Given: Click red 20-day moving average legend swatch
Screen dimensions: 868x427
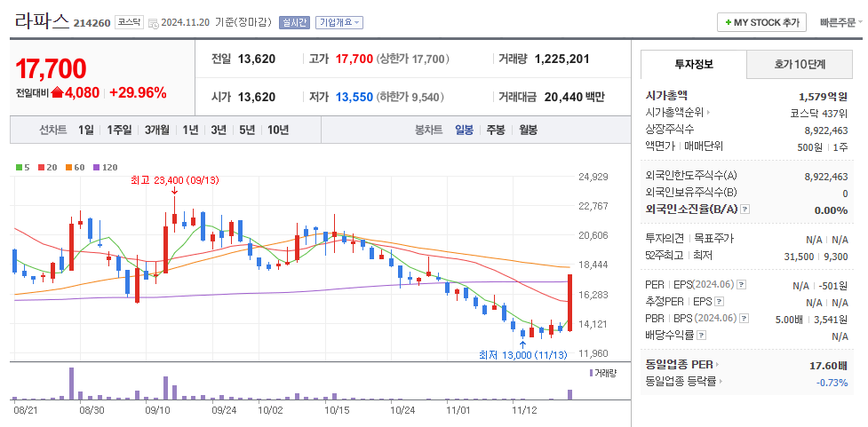Looking at the screenshot, I should pos(40,167).
